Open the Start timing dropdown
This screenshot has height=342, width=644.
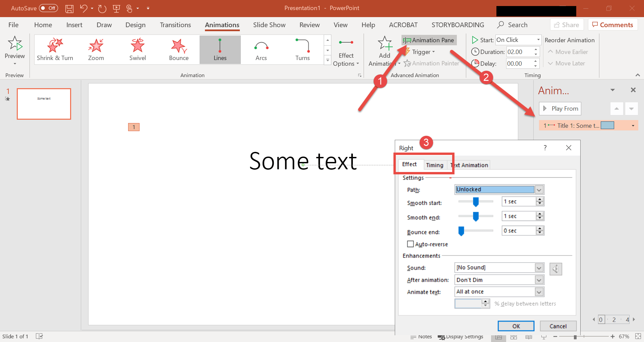pyautogui.click(x=538, y=40)
